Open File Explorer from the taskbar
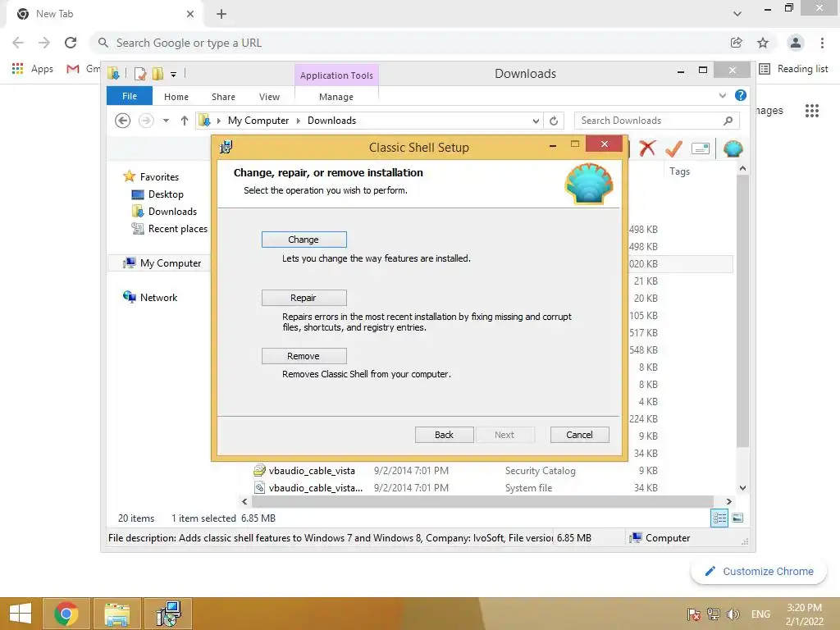840x630 pixels. click(x=116, y=614)
